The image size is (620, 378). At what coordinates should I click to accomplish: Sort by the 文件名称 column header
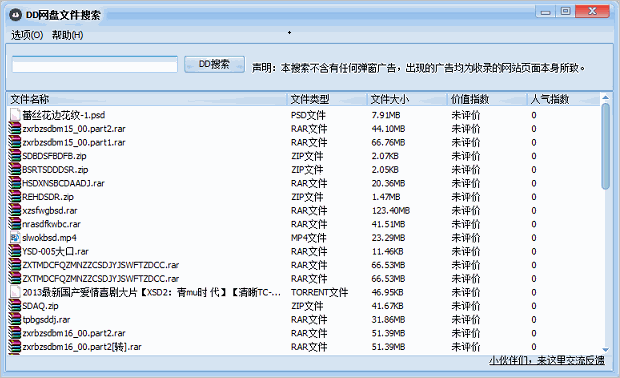pyautogui.click(x=146, y=99)
